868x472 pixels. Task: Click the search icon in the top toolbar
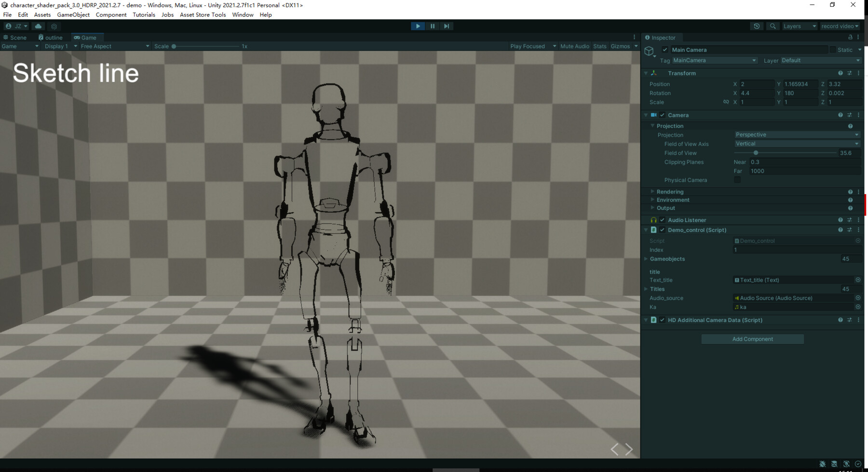773,26
